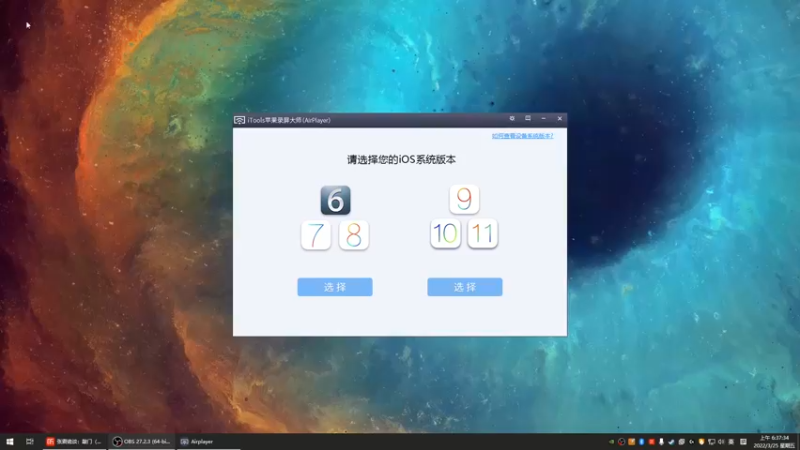
Task: Open the volume speaker tray icon
Action: (x=721, y=442)
